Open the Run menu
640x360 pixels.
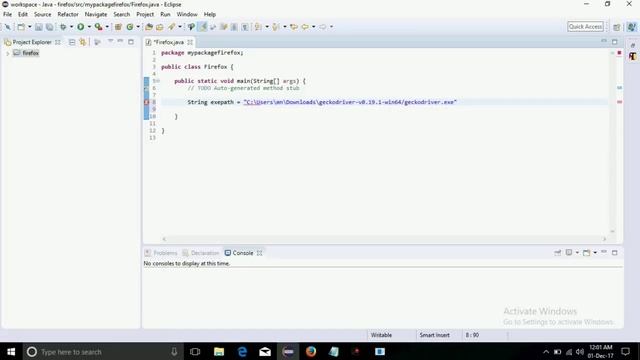pos(165,14)
